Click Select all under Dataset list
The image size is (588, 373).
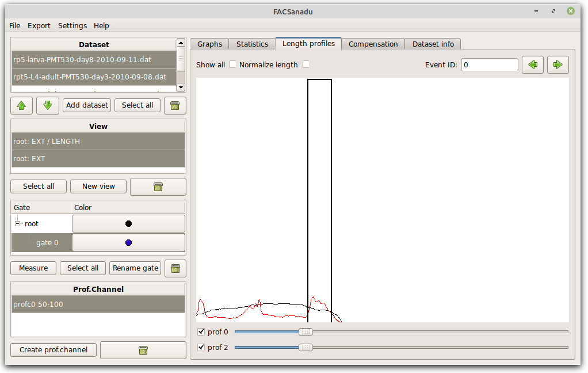tap(138, 105)
